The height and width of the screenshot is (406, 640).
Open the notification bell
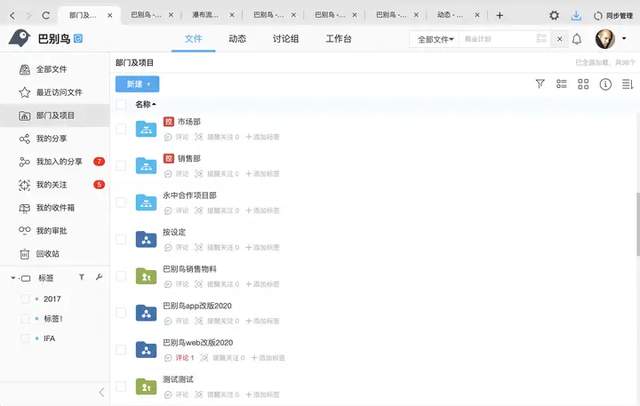pyautogui.click(x=576, y=39)
